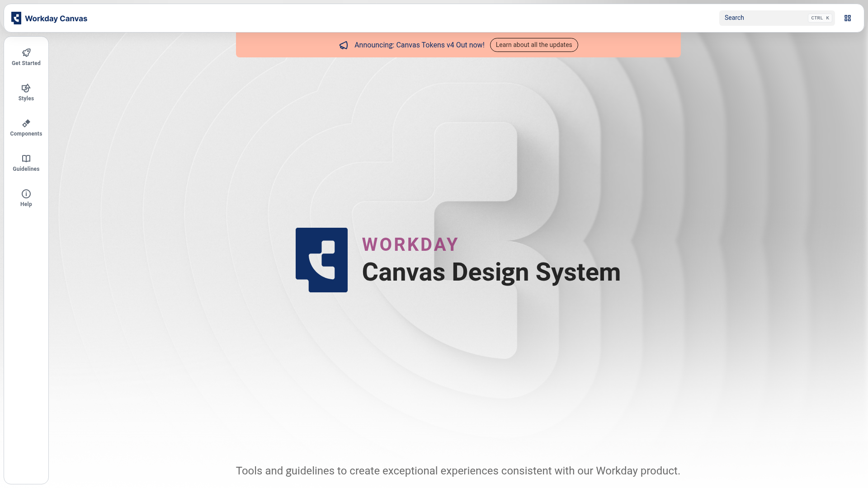
Task: Click the Canvas Tokens v4 announcement text
Action: point(420,45)
